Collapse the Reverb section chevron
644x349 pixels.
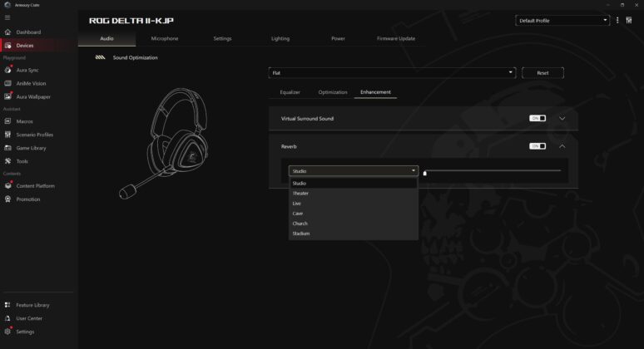click(x=562, y=146)
